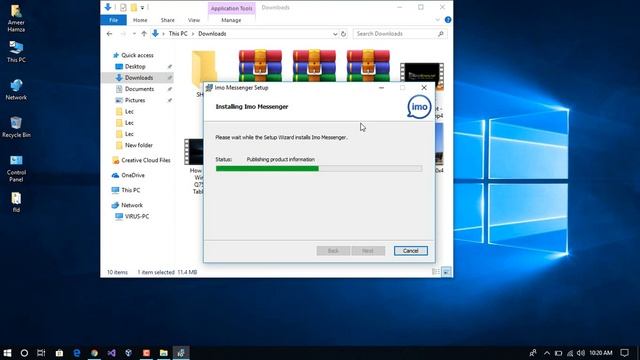The image size is (640, 360).
Task: Go back in File Explorer navigation
Action: (109, 34)
